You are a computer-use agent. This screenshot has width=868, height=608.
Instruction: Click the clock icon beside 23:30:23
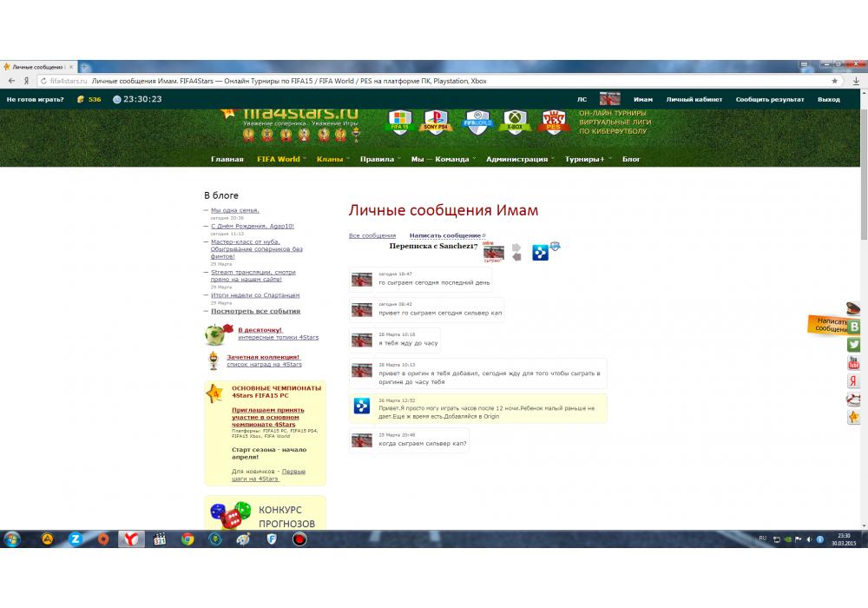[117, 100]
